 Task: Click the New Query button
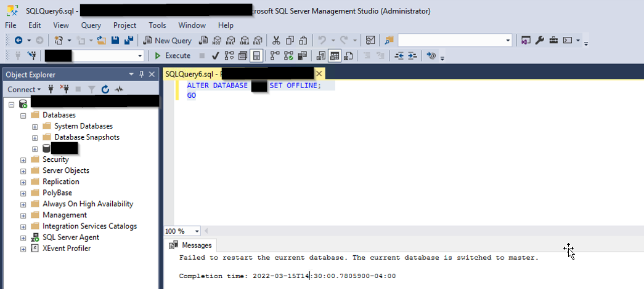coord(168,40)
